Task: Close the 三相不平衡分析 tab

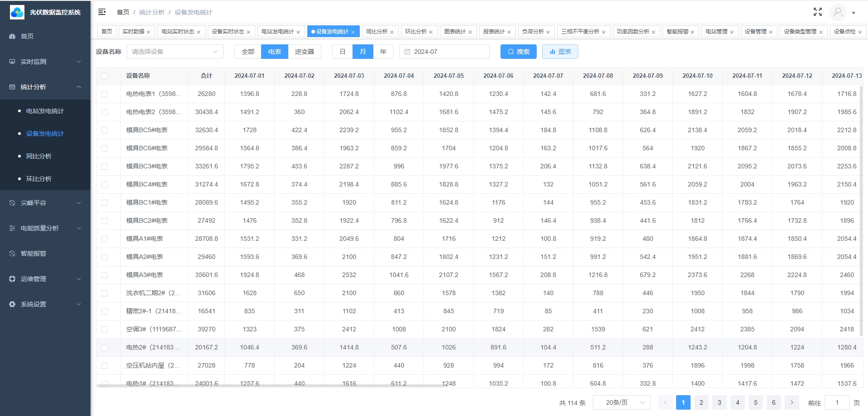Action: pyautogui.click(x=604, y=32)
